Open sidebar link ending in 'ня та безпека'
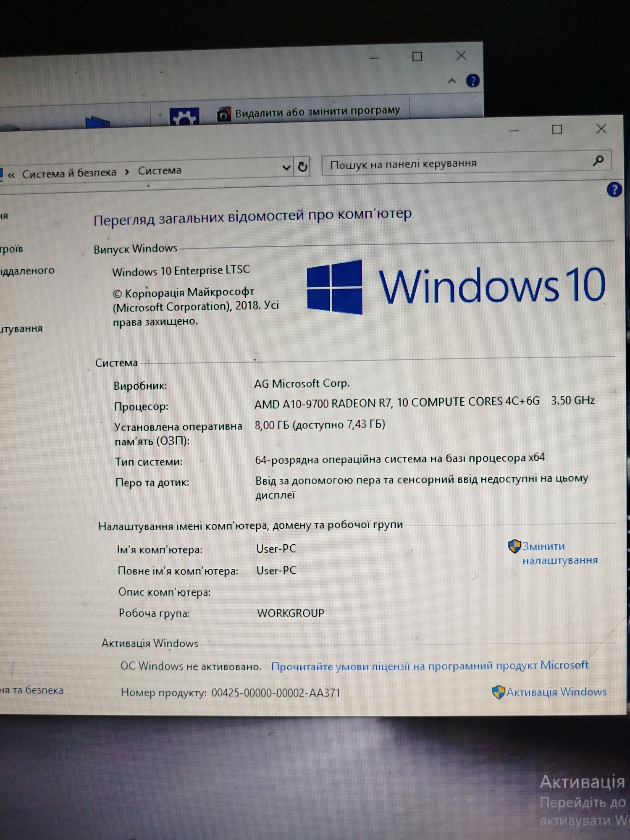 (31, 690)
